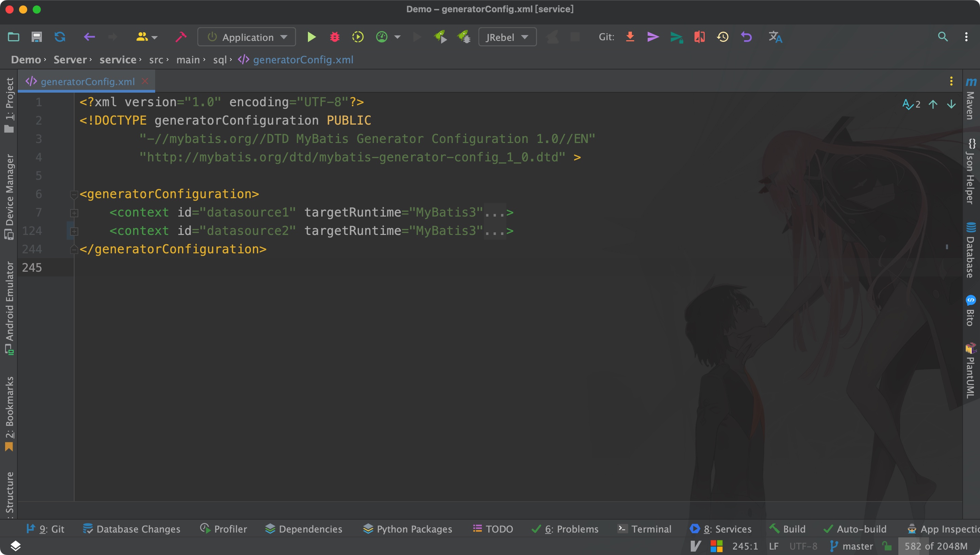The height and width of the screenshot is (555, 980).
Task: Open the Maven side panel tab
Action: pyautogui.click(x=971, y=99)
